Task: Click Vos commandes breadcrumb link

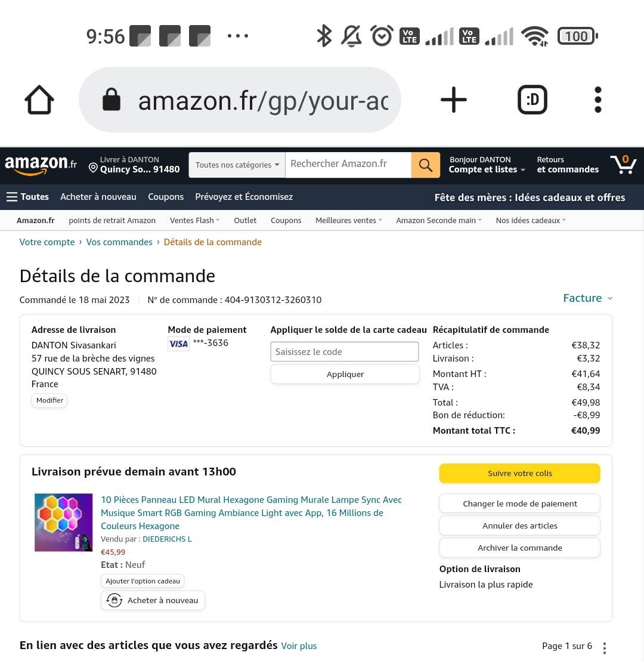Action: coord(119,242)
